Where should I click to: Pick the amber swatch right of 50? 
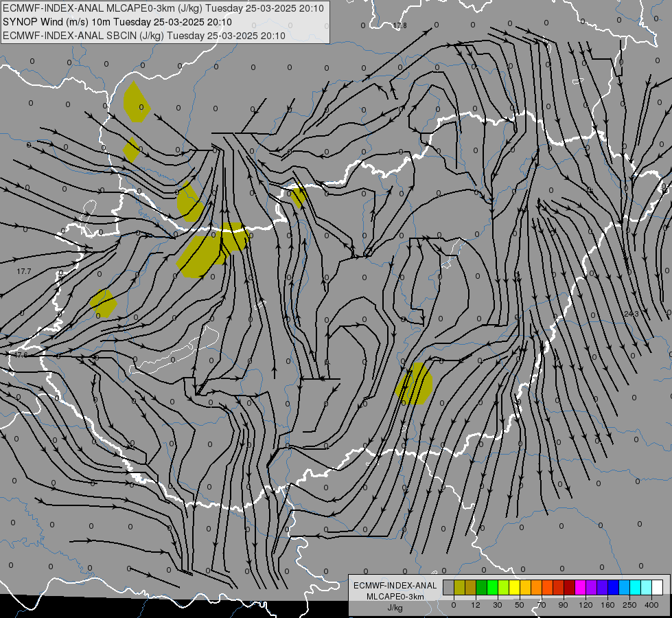point(525,587)
